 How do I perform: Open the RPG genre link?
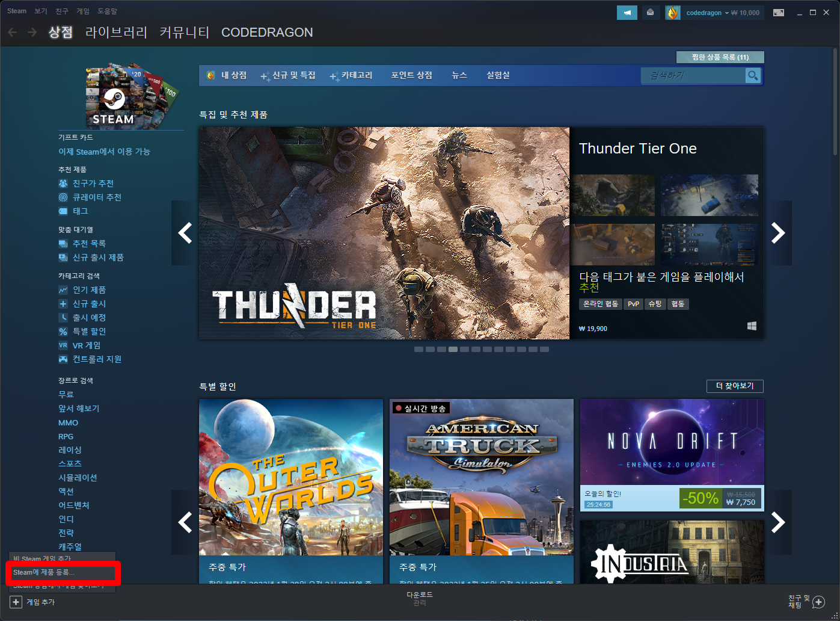point(66,436)
